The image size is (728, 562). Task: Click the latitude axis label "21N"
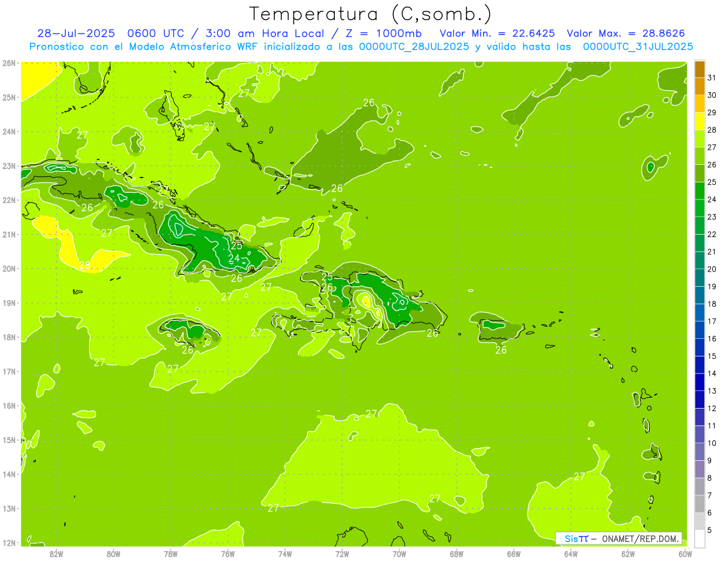pyautogui.click(x=8, y=234)
